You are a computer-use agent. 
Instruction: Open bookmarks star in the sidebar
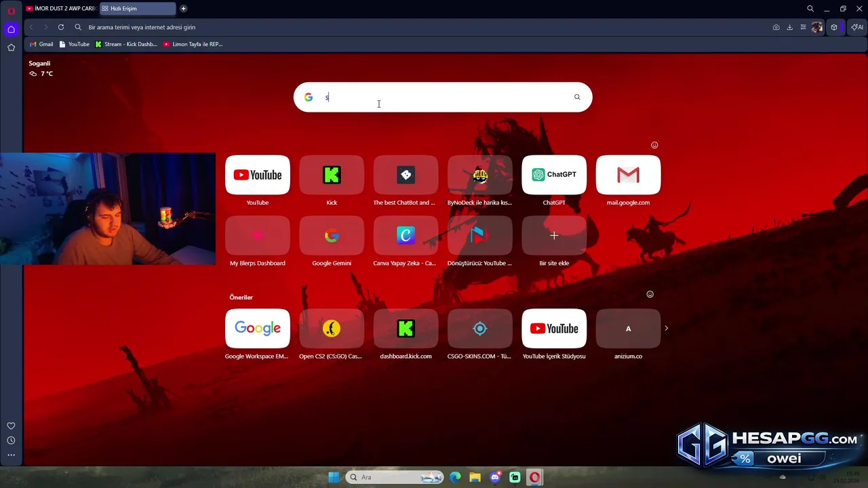[11, 47]
